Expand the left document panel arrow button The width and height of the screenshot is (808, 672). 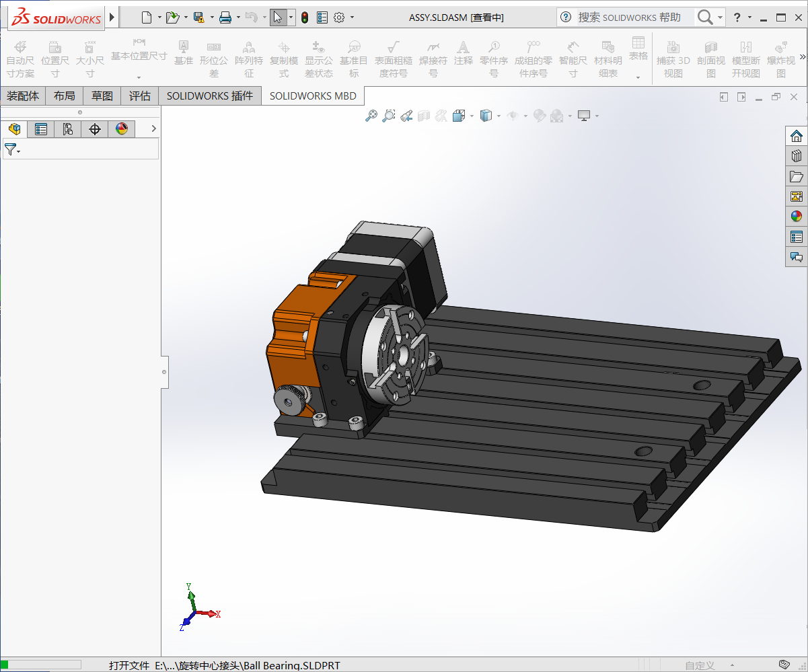pos(724,97)
